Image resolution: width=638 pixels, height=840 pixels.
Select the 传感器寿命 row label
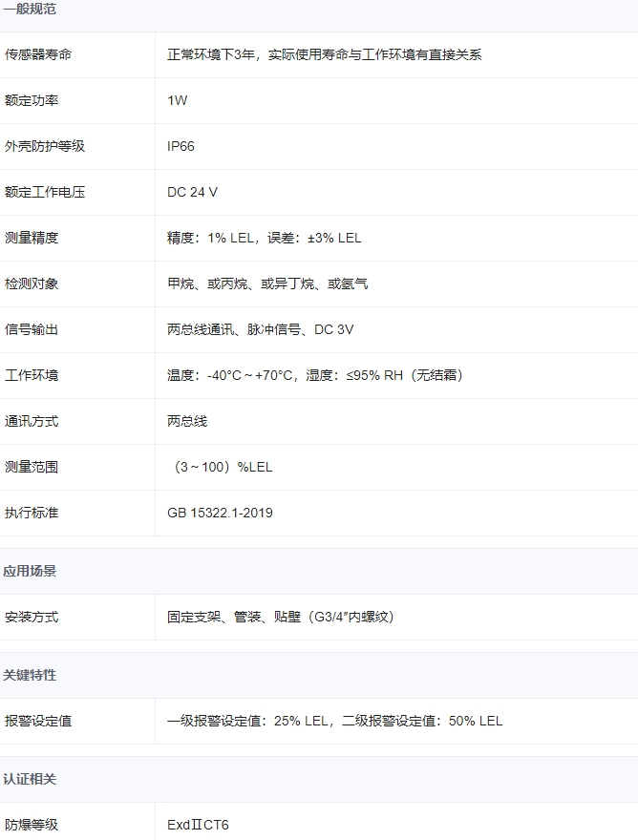pyautogui.click(x=38, y=54)
